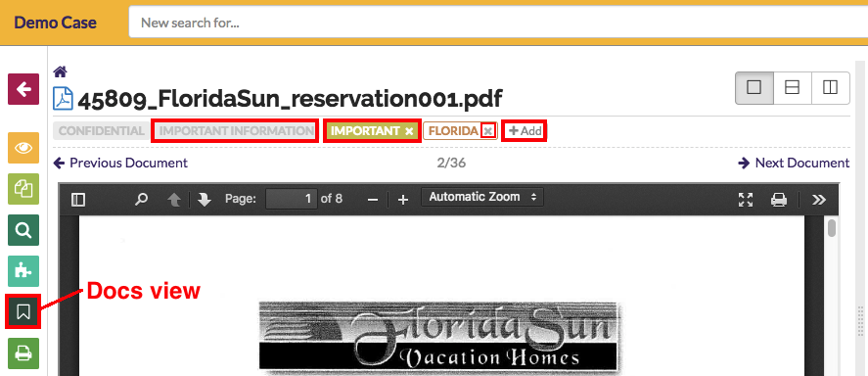Viewport: 868px width, 376px height.
Task: Go to home via house icon
Action: point(60,71)
